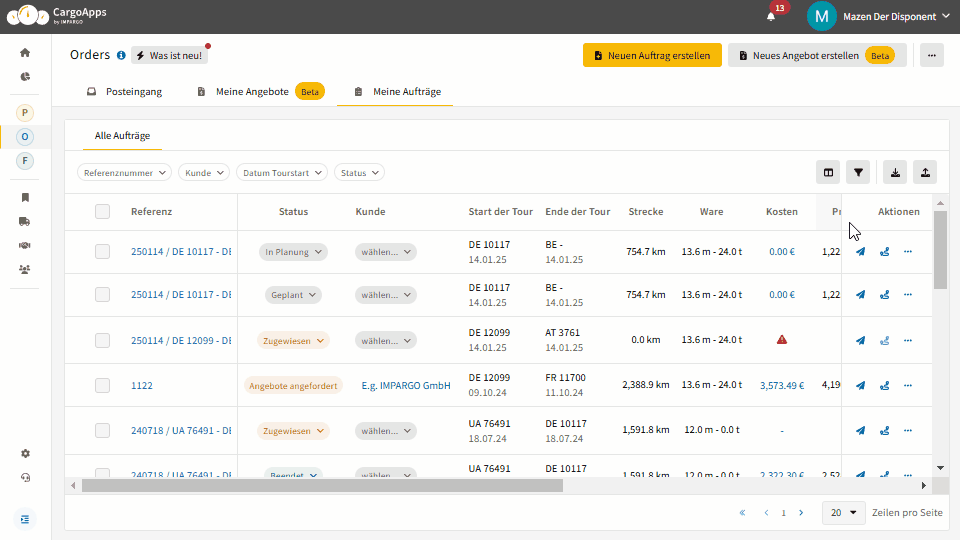Check the box for order 1122
Viewport: 960px width, 540px height.
(102, 385)
